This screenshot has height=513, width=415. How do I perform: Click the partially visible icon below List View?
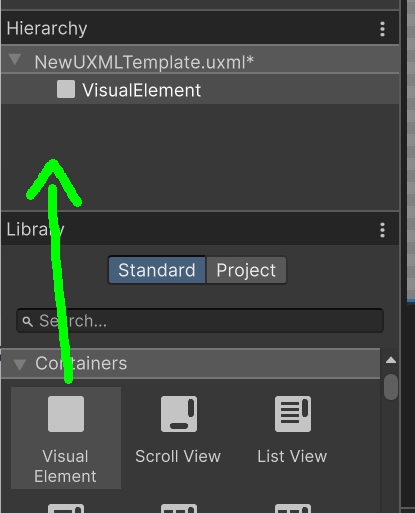[293, 508]
